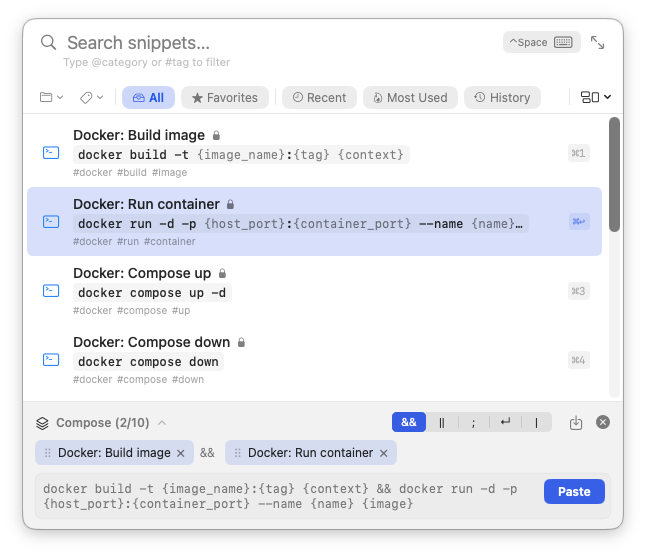Click the #docker #run #container tags
The image size is (646, 556).
tap(134, 241)
